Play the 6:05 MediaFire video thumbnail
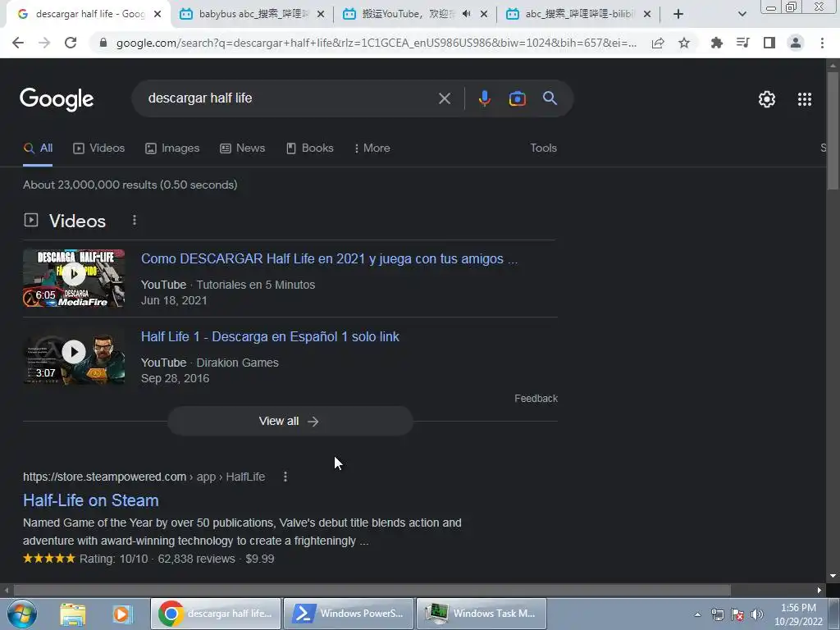 (x=74, y=278)
